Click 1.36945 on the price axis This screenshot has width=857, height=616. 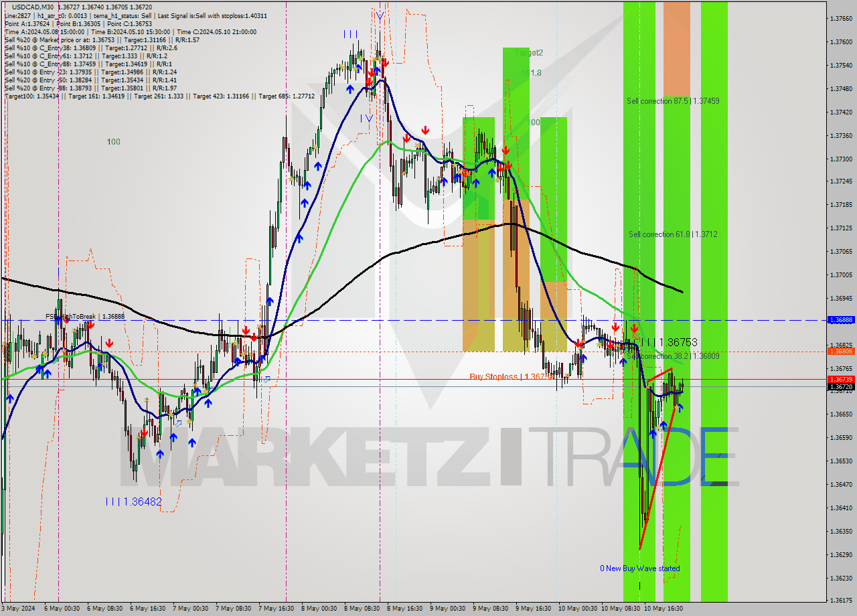point(841,299)
